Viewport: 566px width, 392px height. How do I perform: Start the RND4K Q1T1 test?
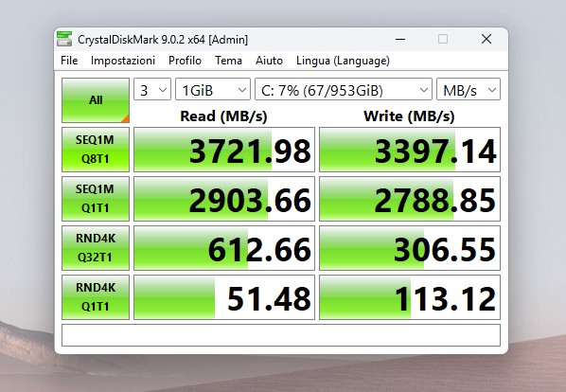96,297
